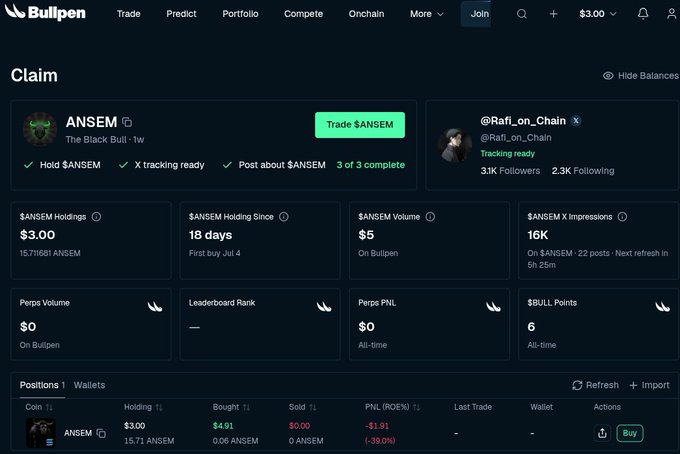Sort by Bought column

pos(231,407)
